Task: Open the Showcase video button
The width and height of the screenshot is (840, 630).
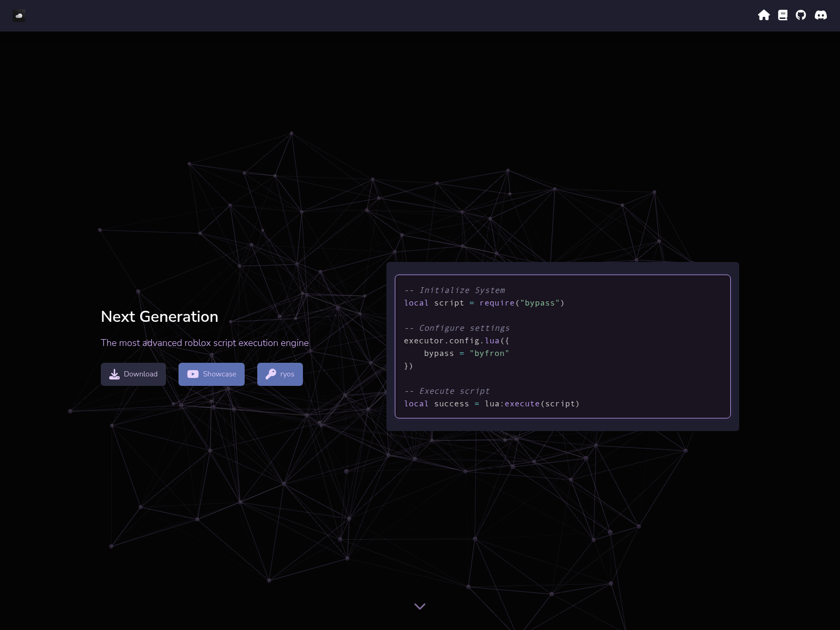Action: tap(212, 374)
